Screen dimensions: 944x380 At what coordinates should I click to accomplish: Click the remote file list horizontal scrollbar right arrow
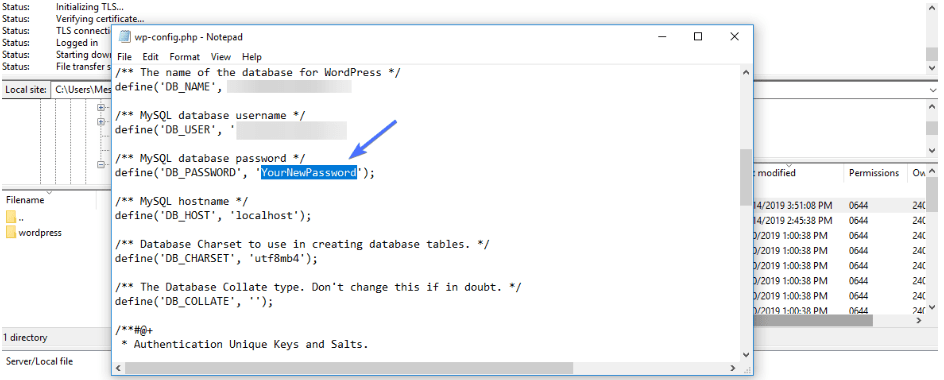(x=919, y=322)
